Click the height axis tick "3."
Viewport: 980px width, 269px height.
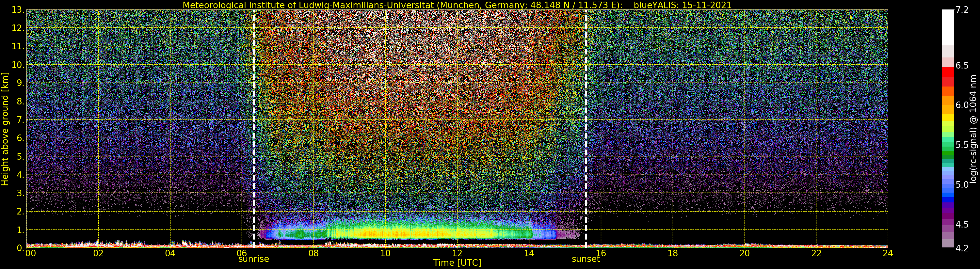pyautogui.click(x=20, y=193)
